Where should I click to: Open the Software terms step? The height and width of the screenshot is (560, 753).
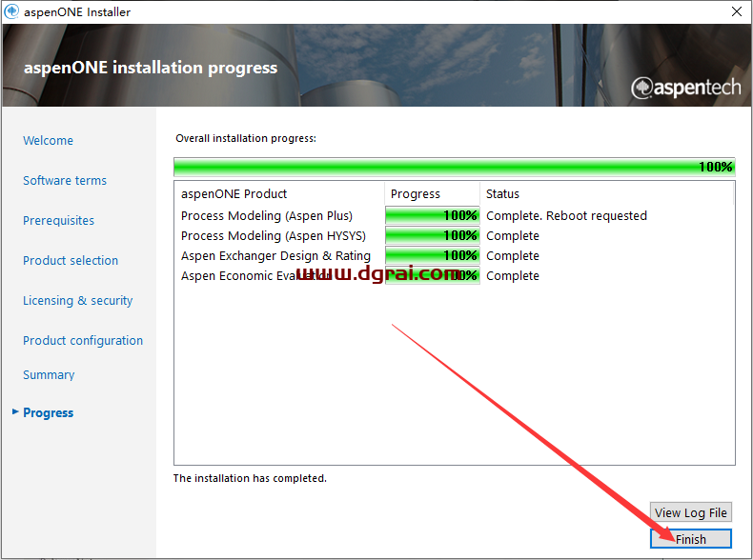click(x=65, y=180)
